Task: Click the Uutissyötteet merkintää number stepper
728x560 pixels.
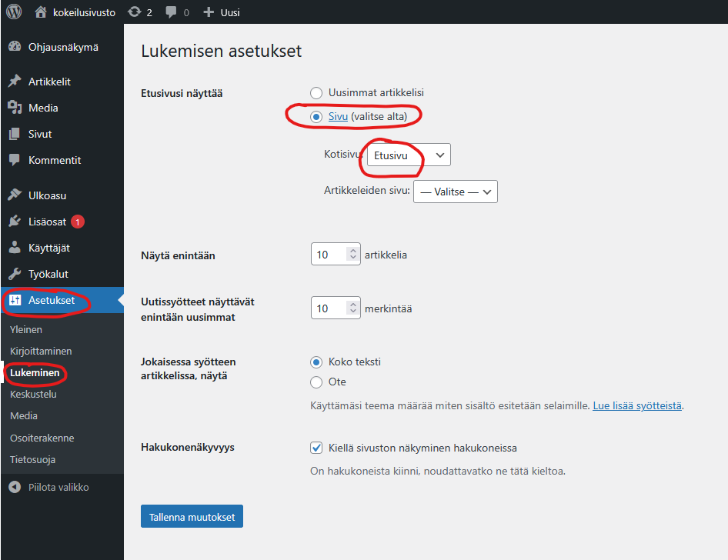Action: pos(353,308)
